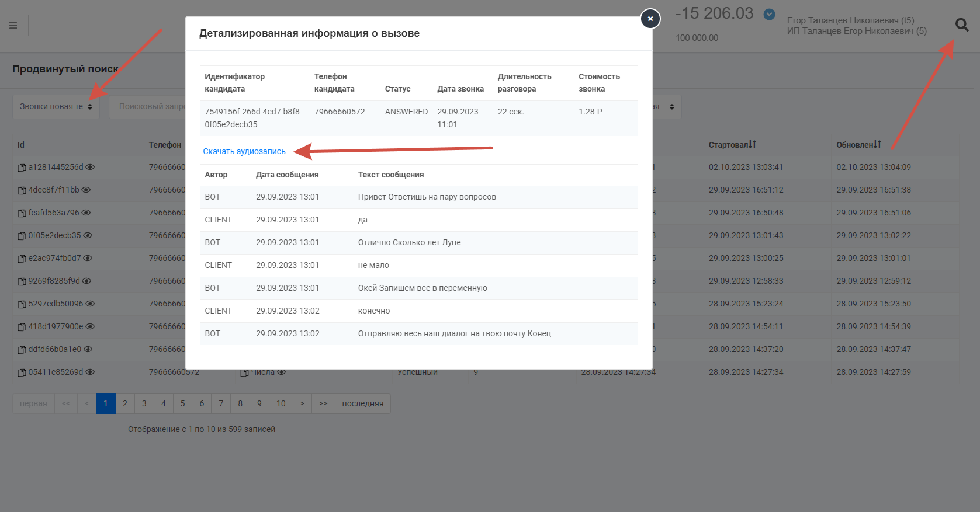Image resolution: width=980 pixels, height=512 pixels.
Task: Click copy icon beside 05411e85269d
Action: coord(22,372)
